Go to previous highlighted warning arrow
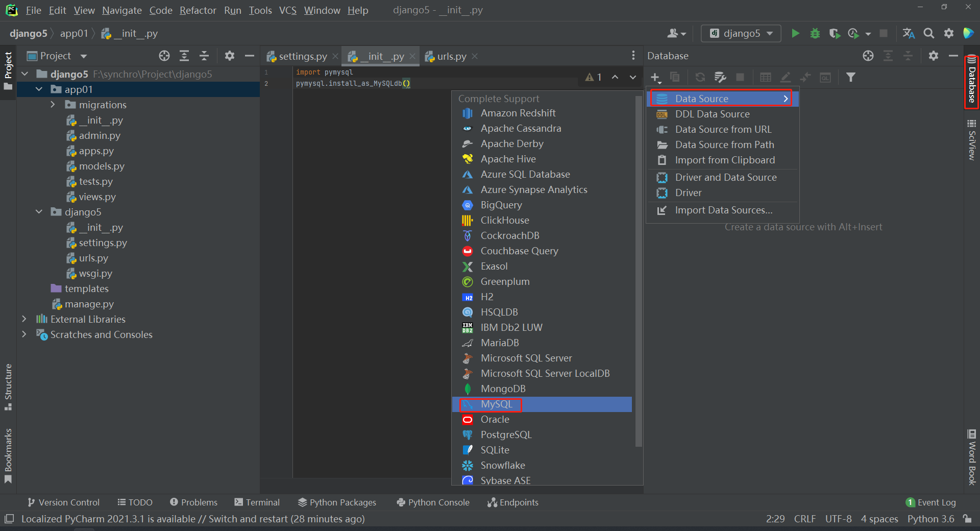 [615, 78]
